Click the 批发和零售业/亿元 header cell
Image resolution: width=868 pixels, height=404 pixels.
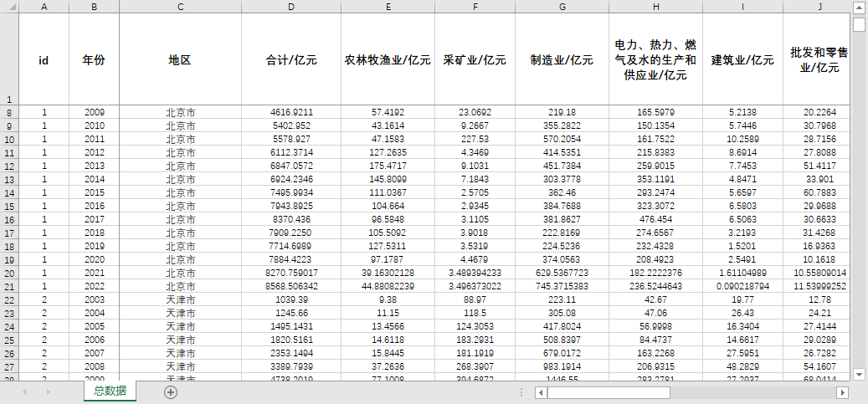click(x=816, y=59)
